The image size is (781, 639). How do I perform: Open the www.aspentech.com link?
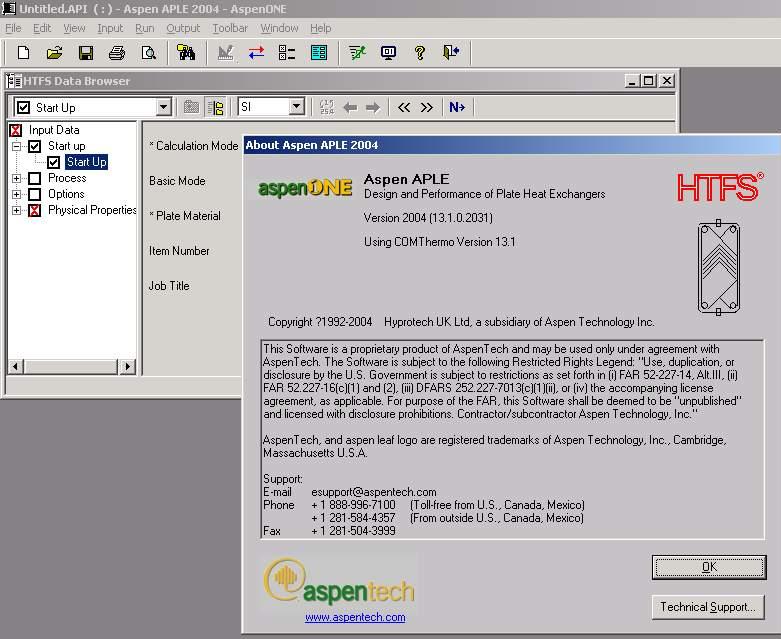[x=355, y=617]
